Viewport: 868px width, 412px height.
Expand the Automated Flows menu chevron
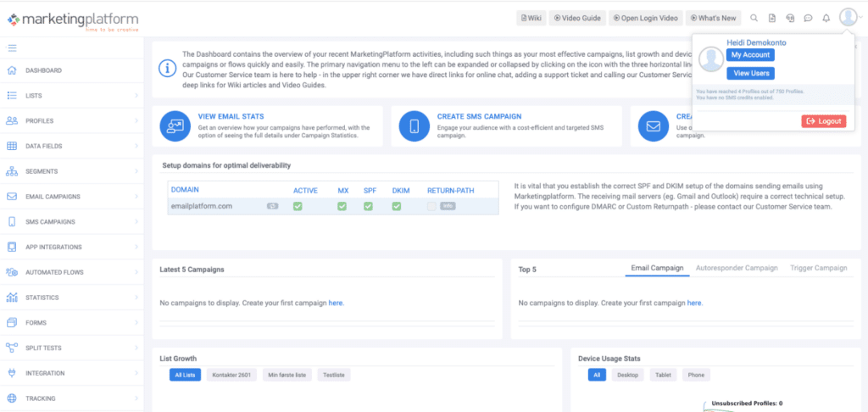(x=136, y=272)
